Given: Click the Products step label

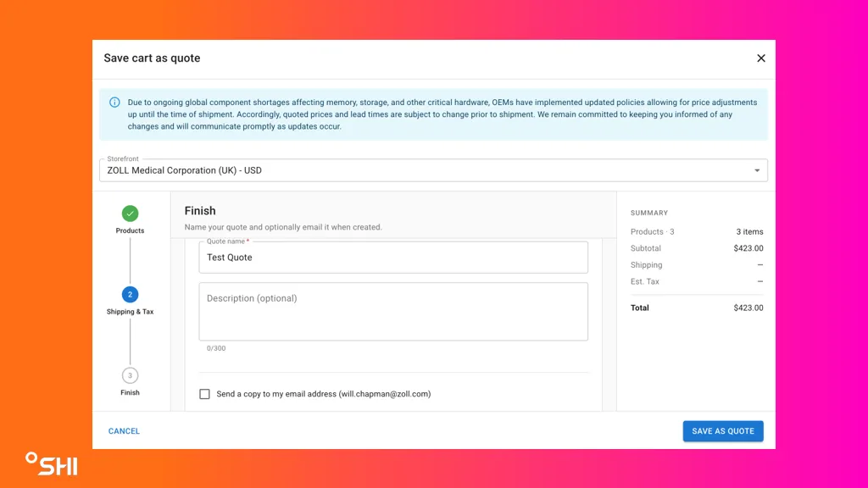Looking at the screenshot, I should tap(130, 230).
